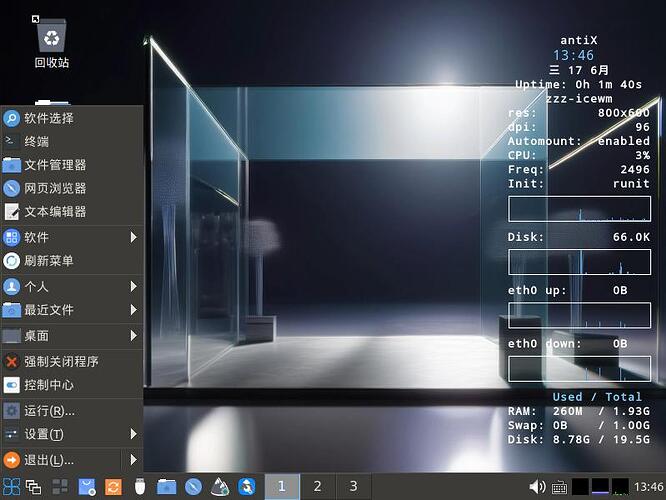Open the 软件选择 app selector entry
The height and width of the screenshot is (500, 666).
pos(71,118)
